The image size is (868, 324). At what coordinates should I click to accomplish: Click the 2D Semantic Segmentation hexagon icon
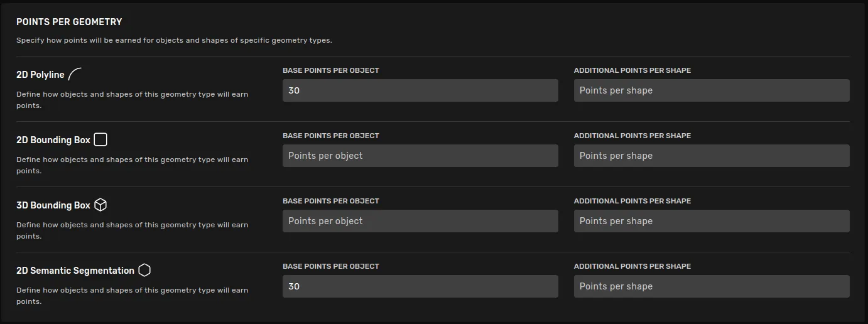coord(144,270)
